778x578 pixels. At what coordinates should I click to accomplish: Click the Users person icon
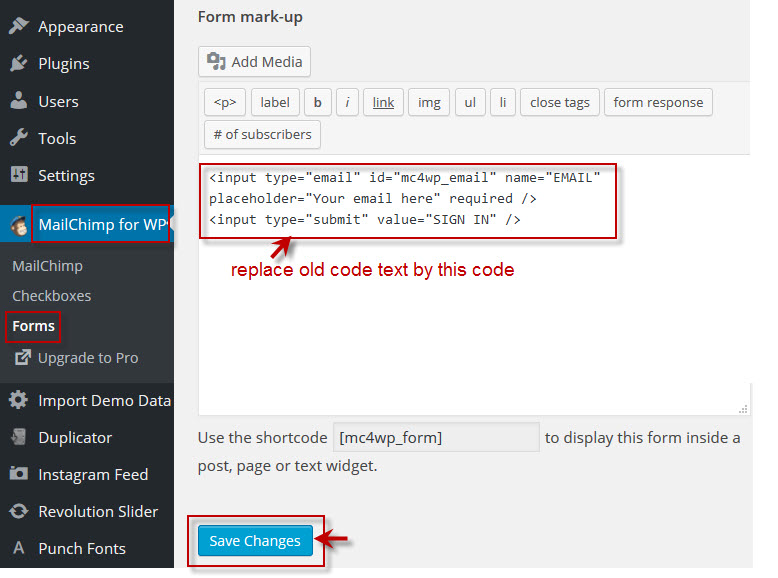(x=19, y=101)
